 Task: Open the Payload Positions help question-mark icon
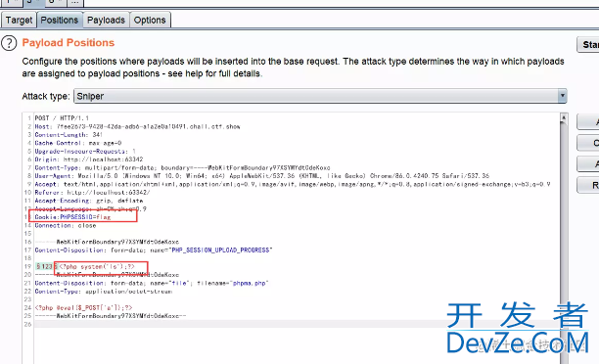(x=9, y=43)
